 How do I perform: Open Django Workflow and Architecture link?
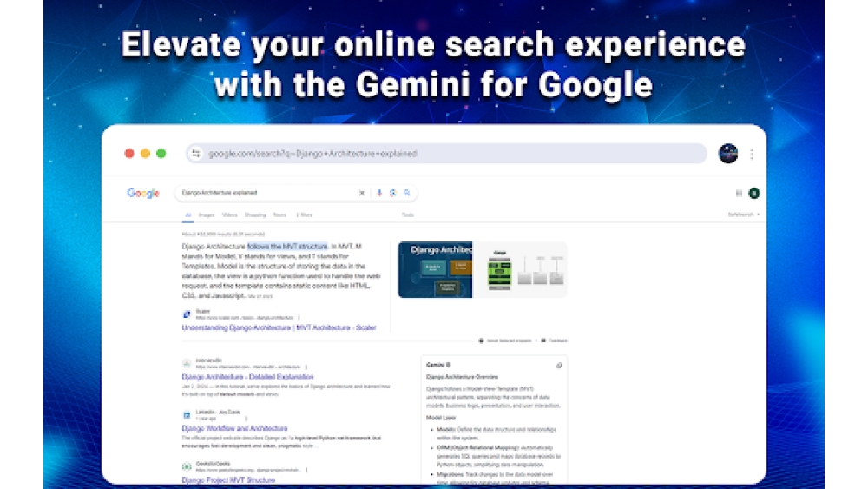pos(234,428)
